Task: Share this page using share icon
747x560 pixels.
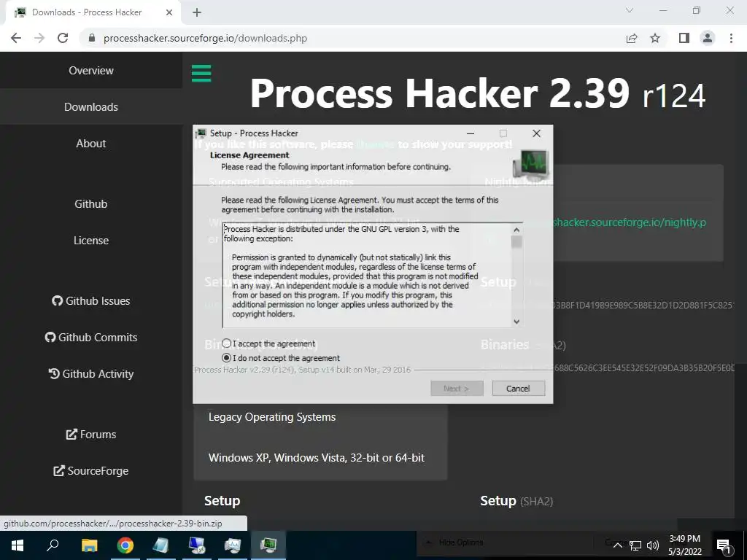Action: tap(632, 38)
